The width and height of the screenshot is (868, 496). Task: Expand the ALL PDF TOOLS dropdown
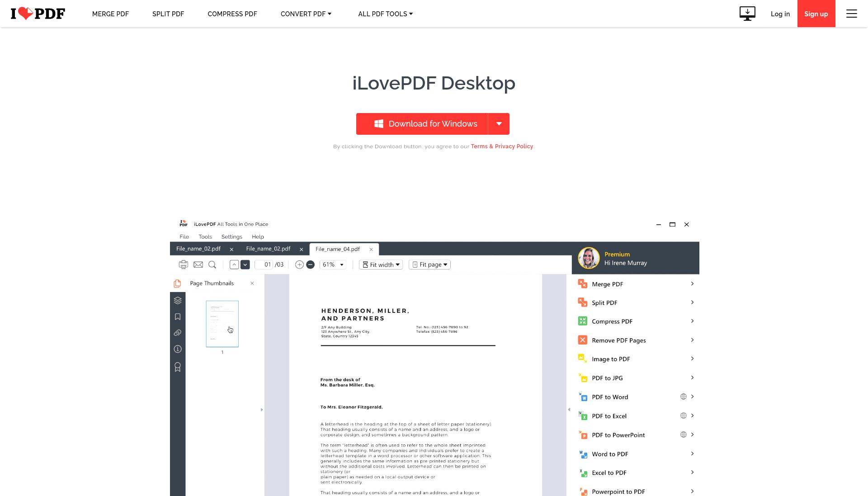pyautogui.click(x=386, y=14)
